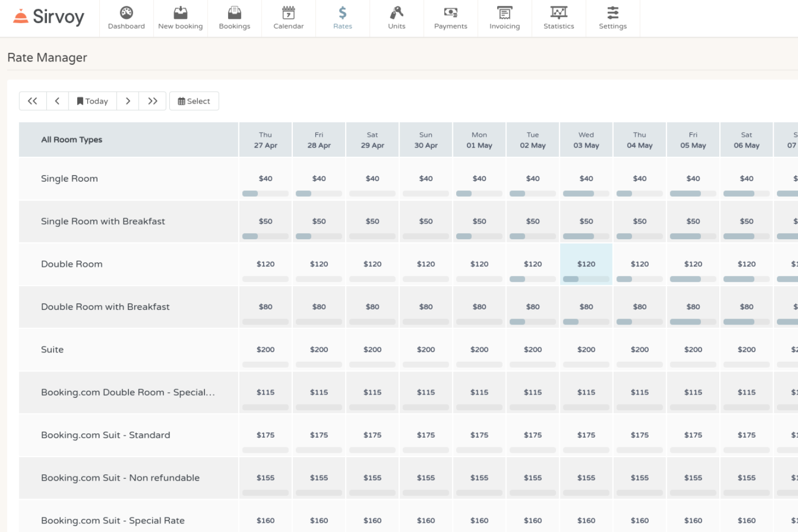Click the Sirvoy logo

49,17
